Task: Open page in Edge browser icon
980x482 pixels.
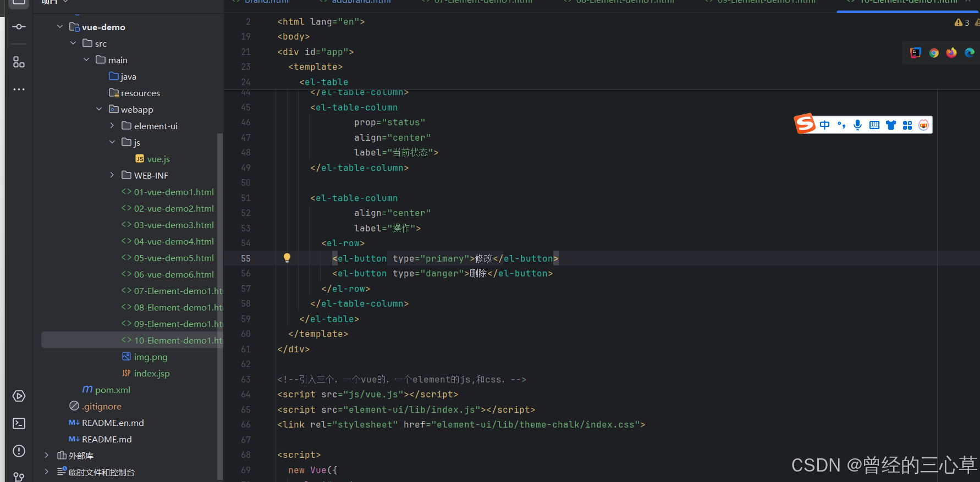Action: pos(970,53)
